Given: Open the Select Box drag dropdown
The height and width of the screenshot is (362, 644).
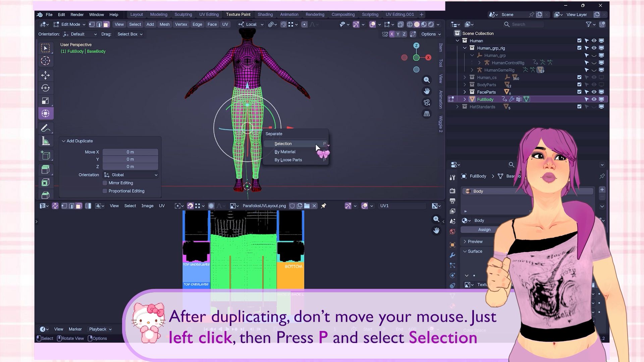Looking at the screenshot, I should click(130, 34).
